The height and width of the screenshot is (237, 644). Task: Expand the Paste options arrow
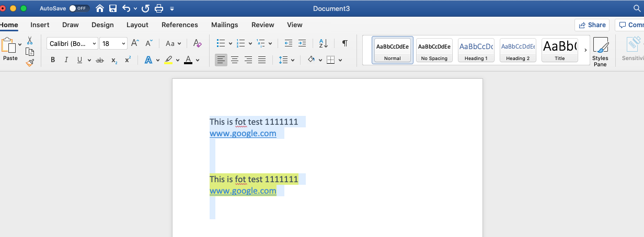pos(20,44)
